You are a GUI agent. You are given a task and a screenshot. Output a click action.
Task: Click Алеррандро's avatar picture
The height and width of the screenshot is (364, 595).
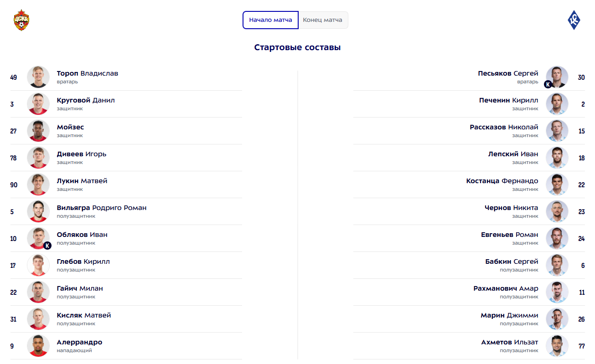pyautogui.click(x=38, y=346)
